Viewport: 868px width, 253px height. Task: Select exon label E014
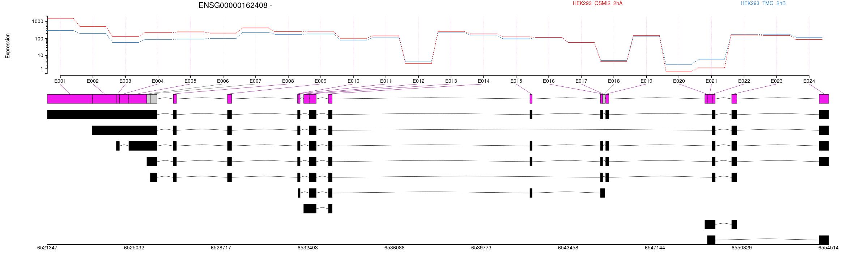pyautogui.click(x=484, y=81)
